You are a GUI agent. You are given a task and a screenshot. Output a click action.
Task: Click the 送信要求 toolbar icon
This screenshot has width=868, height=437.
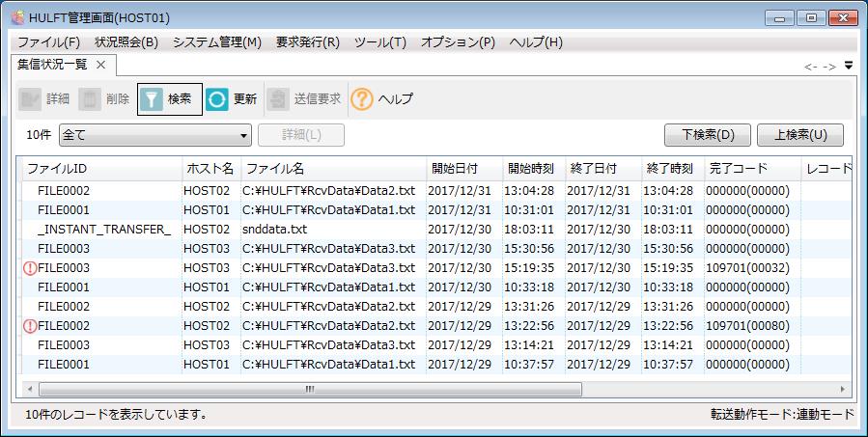tap(278, 99)
